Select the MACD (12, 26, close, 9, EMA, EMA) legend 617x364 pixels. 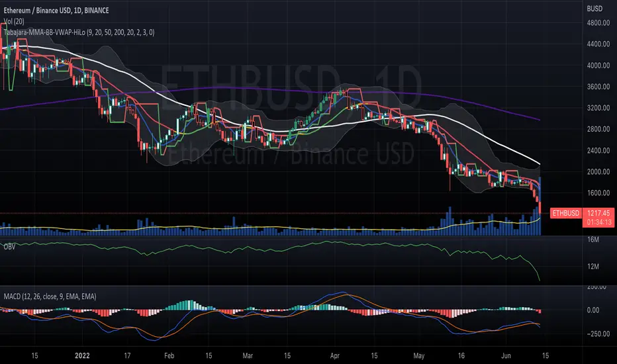[50, 296]
